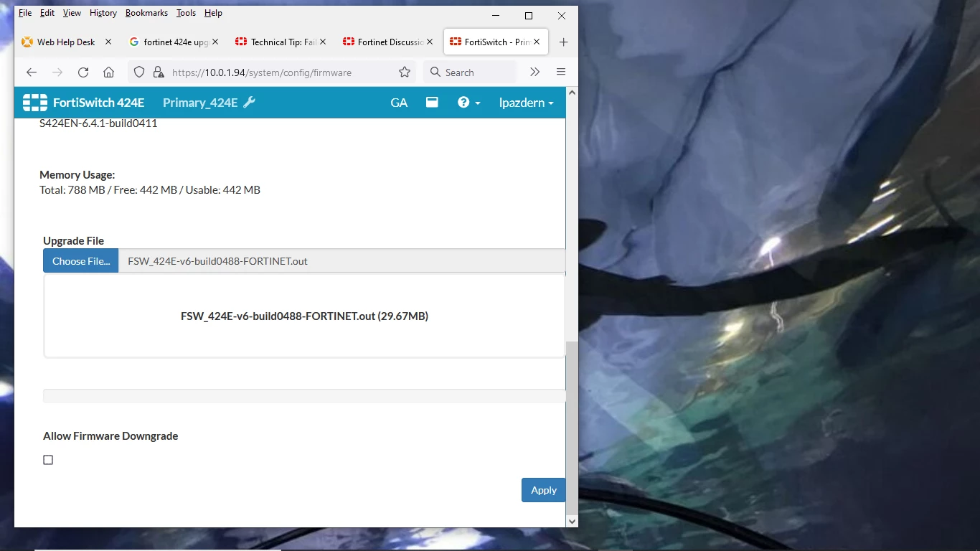Screen dimensions: 980x551
Task: Close the Web Help Desk tab
Action: [x=108, y=42]
